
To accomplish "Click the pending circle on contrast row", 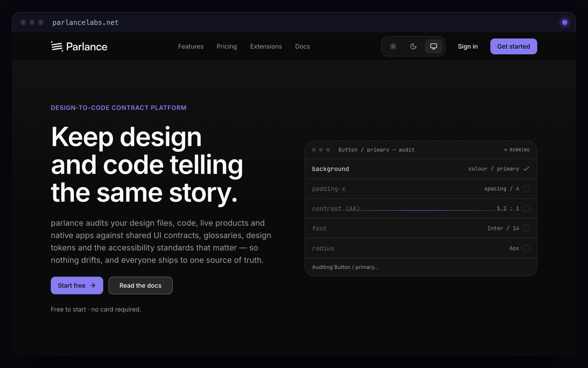I will tap(526, 208).
